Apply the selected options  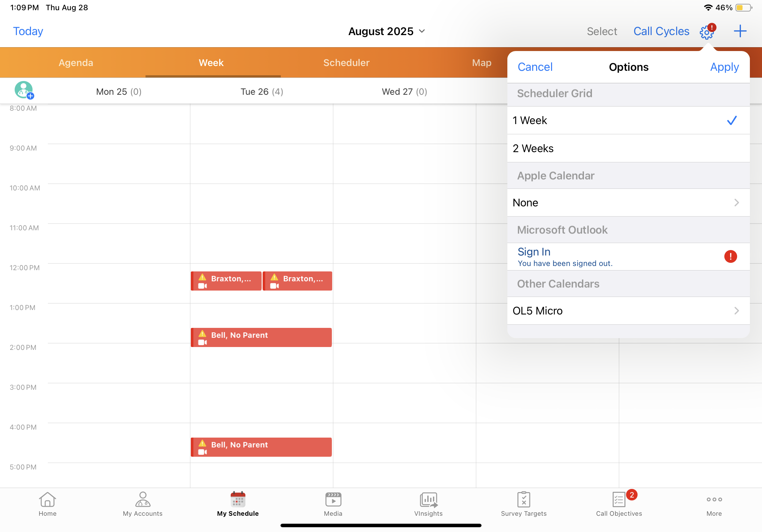coord(724,67)
